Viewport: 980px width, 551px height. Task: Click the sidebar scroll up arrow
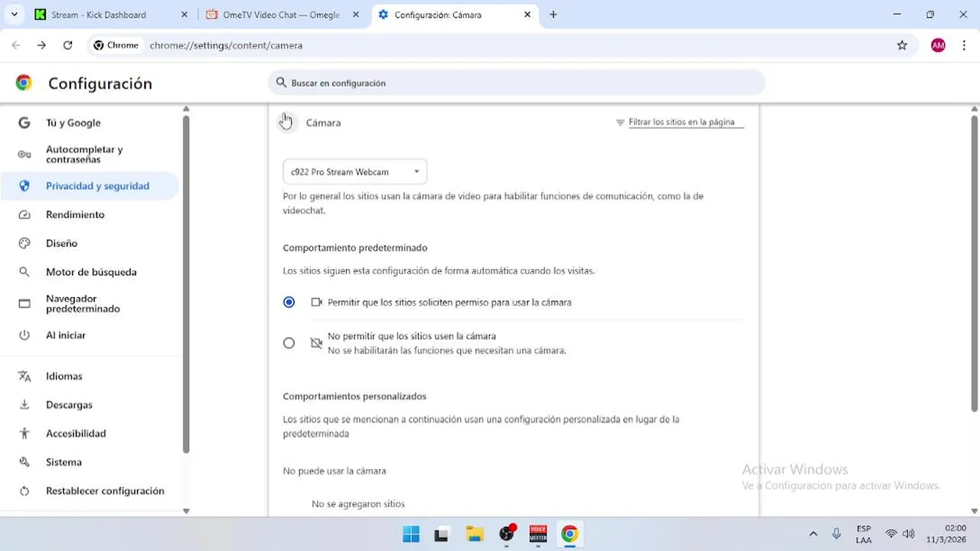click(185, 109)
